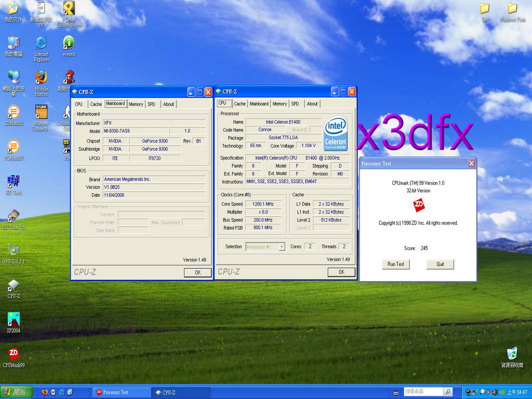
Task: Launch the CPUMark99 desktop shortcut
Action: point(14,357)
